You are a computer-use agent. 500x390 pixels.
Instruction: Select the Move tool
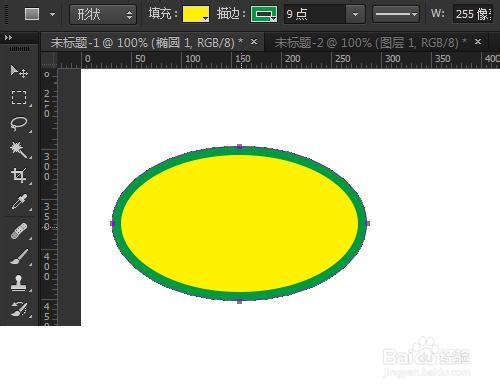coord(19,72)
